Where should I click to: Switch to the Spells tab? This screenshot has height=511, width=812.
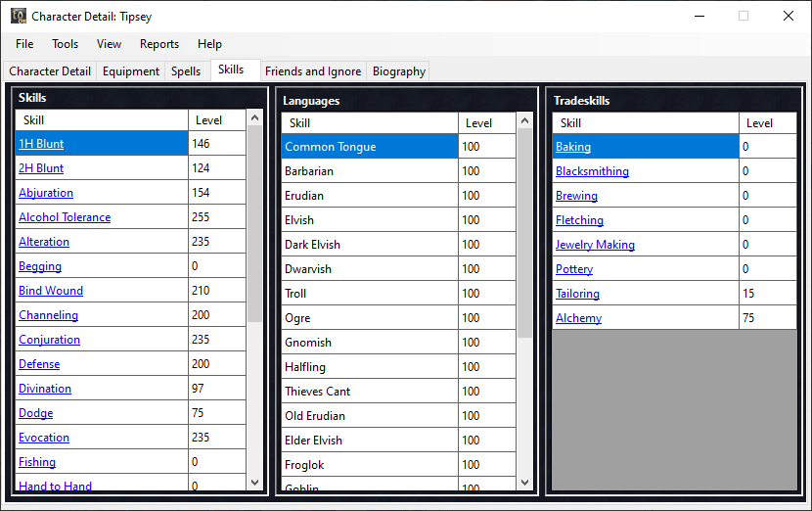click(186, 71)
